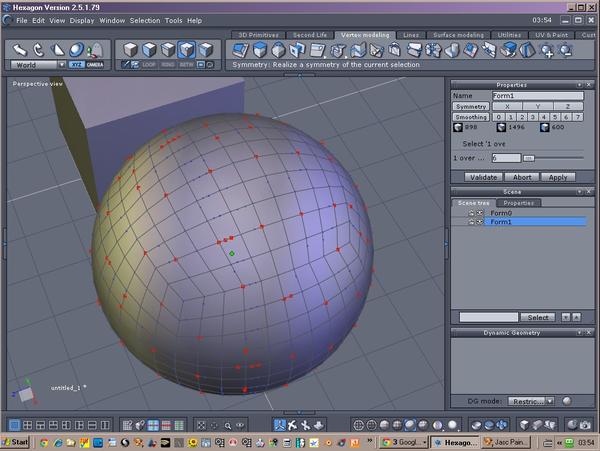Click the 3D axis gizmo in viewport
The width and height of the screenshot is (600, 451).
[x=24, y=393]
